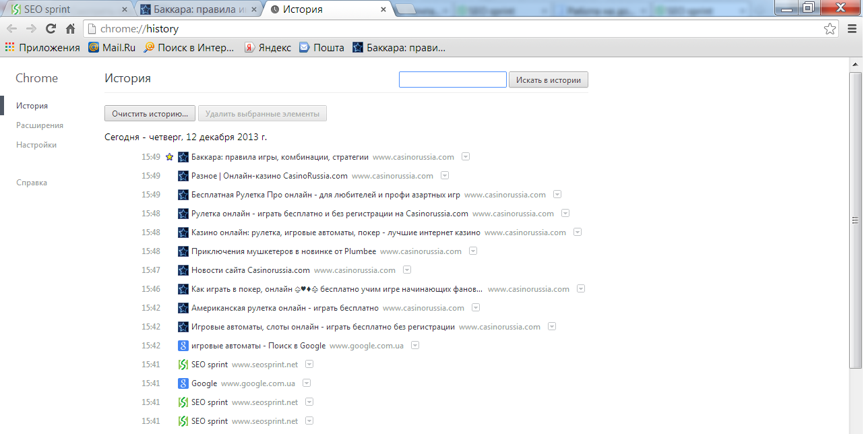This screenshot has height=434, width=868.
Task: Open dropdown for Игровые автоматы, слоты entry
Action: coord(552,327)
